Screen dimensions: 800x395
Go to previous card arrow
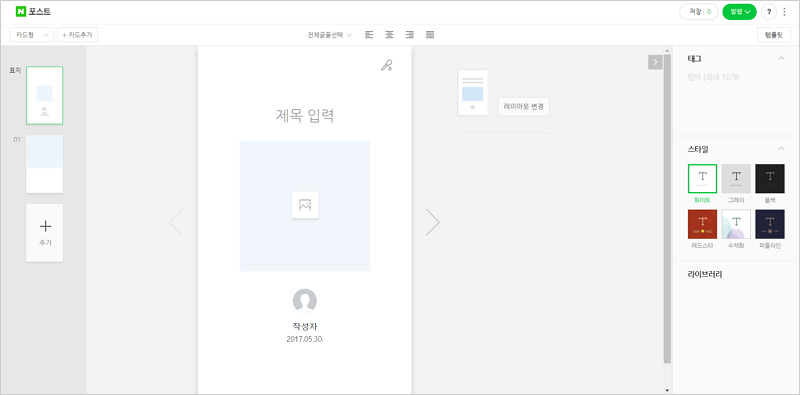(177, 223)
